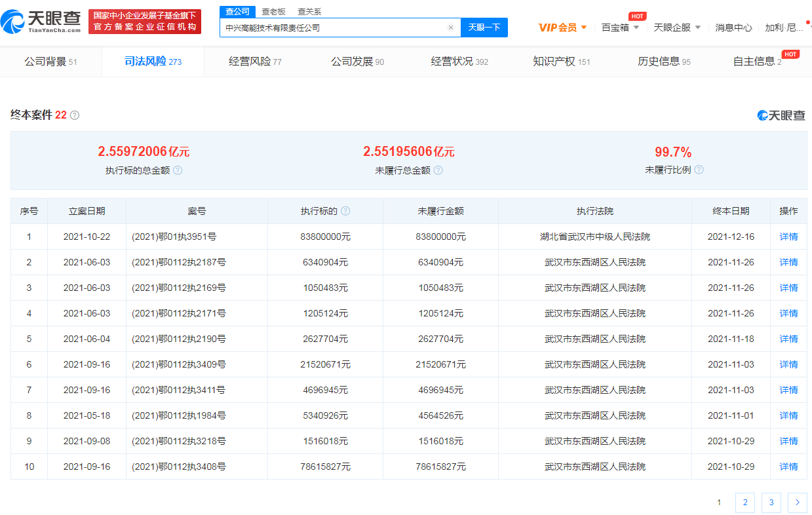Click the filing date 2021-05-18
812x515 pixels.
[87, 415]
